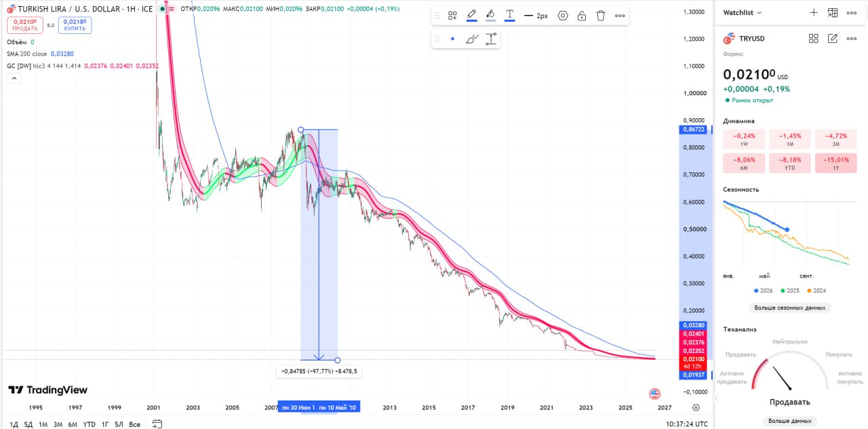The width and height of the screenshot is (868, 429).
Task: Open drawing settings hexagon icon
Action: [x=563, y=16]
